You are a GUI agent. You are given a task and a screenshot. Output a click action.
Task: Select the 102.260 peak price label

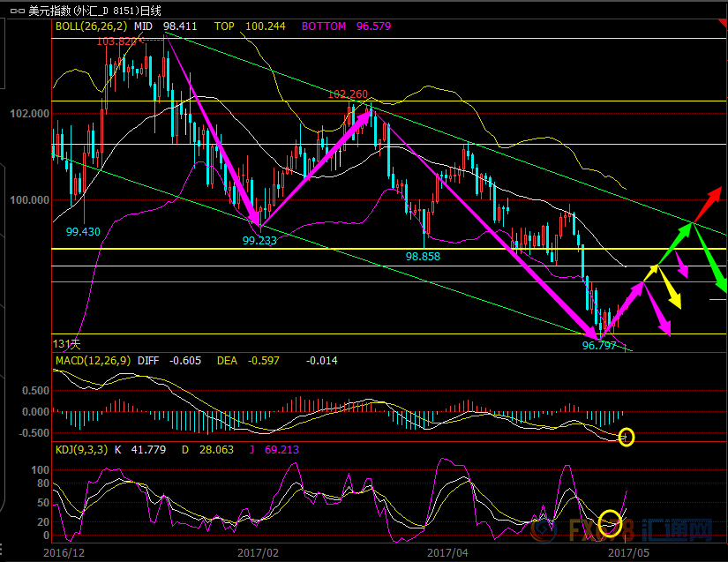point(348,94)
